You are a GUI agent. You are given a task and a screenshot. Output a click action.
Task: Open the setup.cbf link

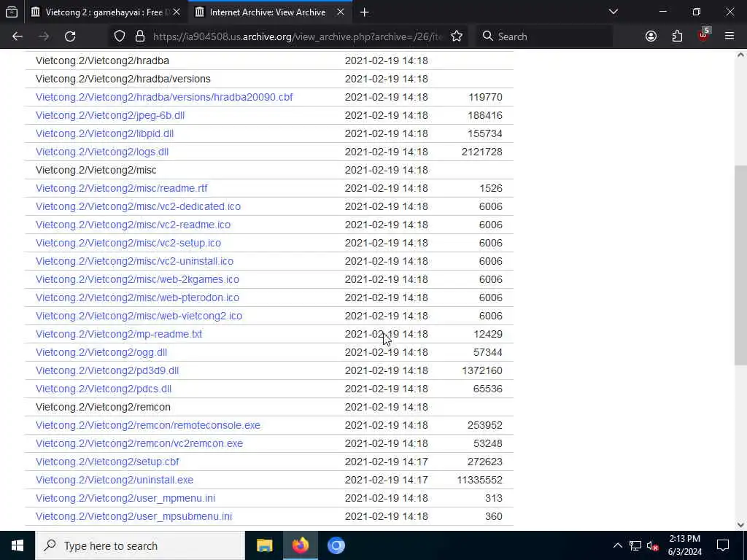(107, 462)
